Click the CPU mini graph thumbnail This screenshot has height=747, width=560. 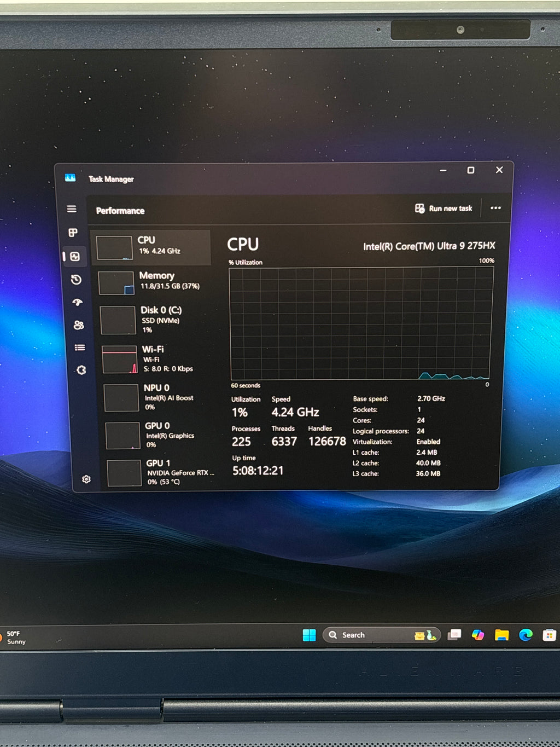pyautogui.click(x=114, y=248)
